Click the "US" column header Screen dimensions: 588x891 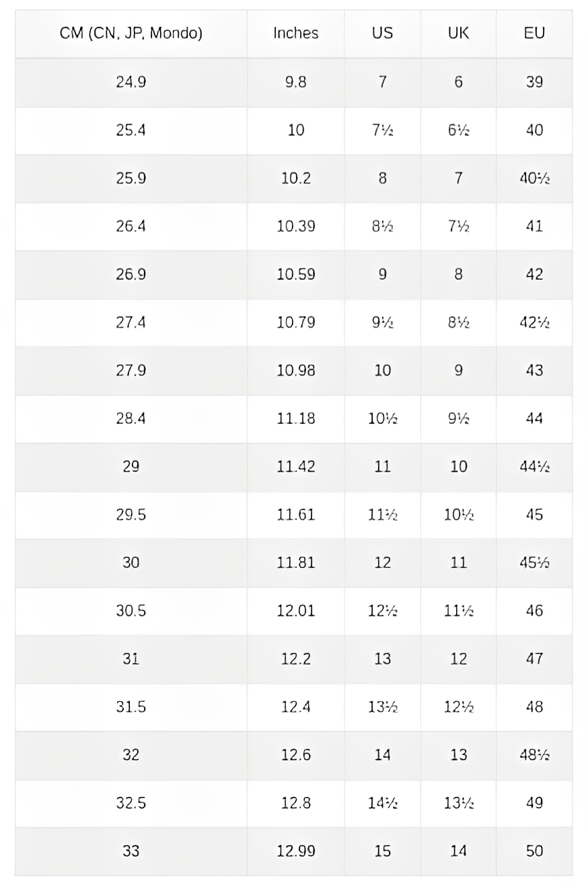382,33
